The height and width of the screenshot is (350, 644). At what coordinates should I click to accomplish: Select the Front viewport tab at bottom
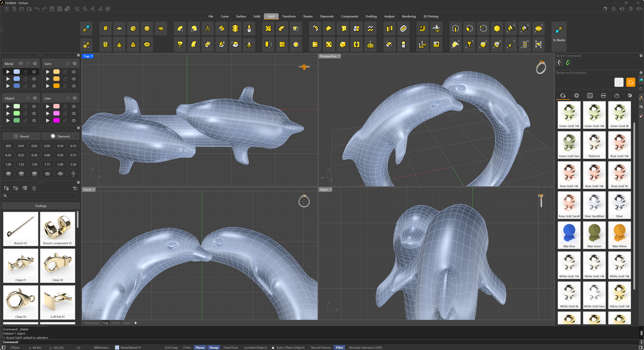(116, 323)
